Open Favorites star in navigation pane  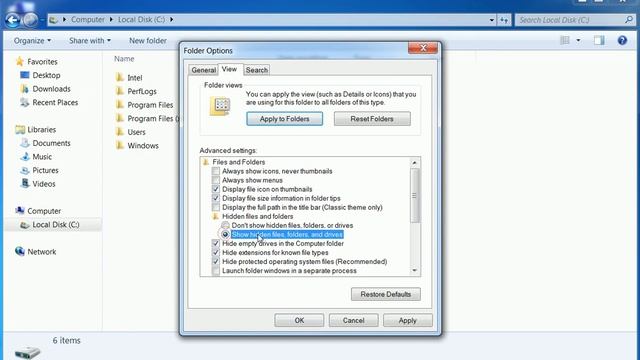click(x=20, y=62)
